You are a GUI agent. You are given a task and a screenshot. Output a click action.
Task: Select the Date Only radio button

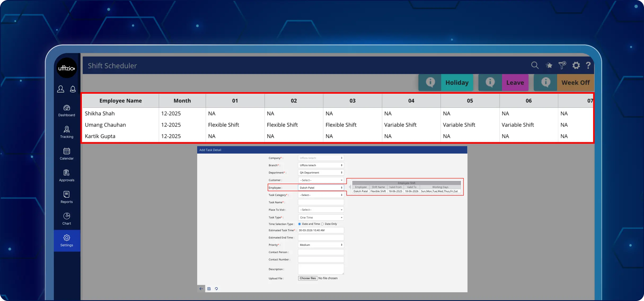click(x=322, y=224)
